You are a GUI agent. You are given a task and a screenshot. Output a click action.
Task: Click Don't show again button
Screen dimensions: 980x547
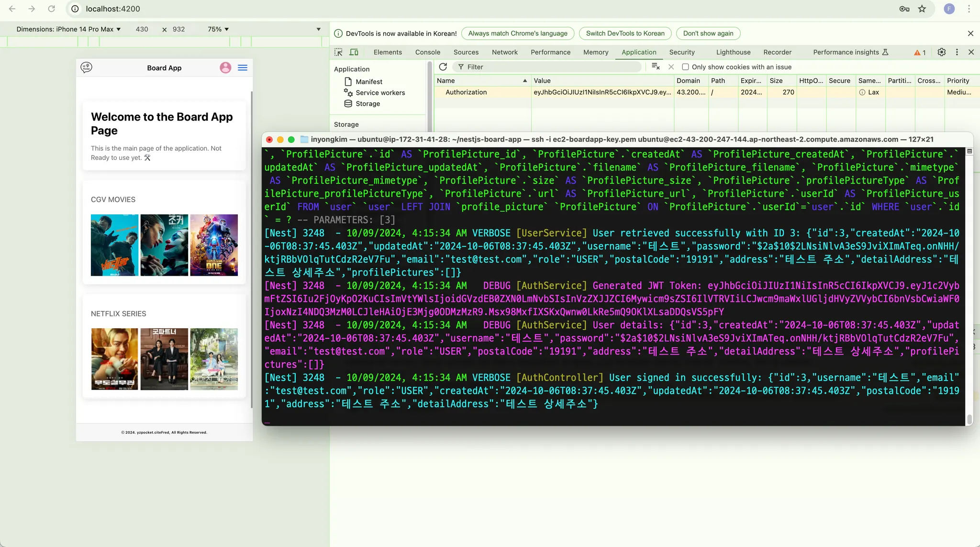(x=708, y=33)
